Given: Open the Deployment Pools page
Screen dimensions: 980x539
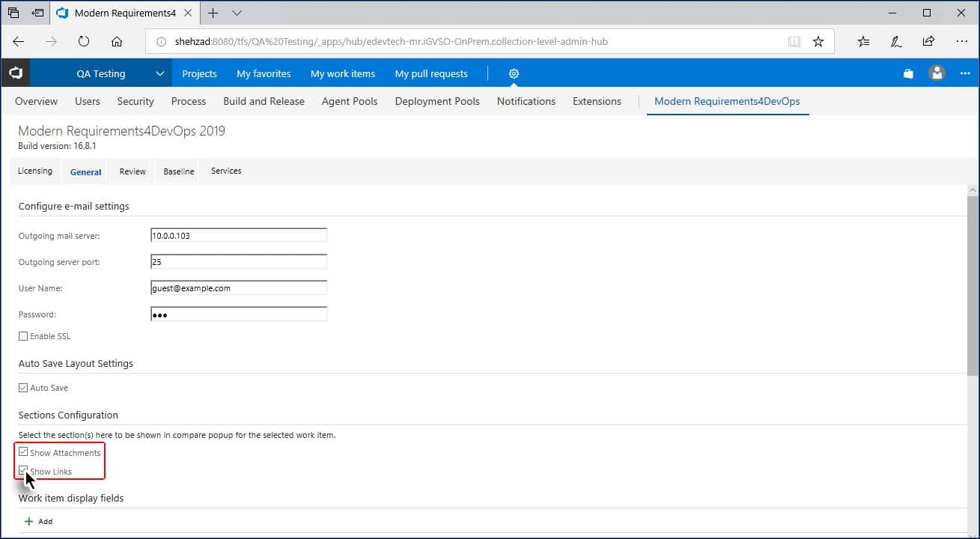Looking at the screenshot, I should click(x=437, y=101).
